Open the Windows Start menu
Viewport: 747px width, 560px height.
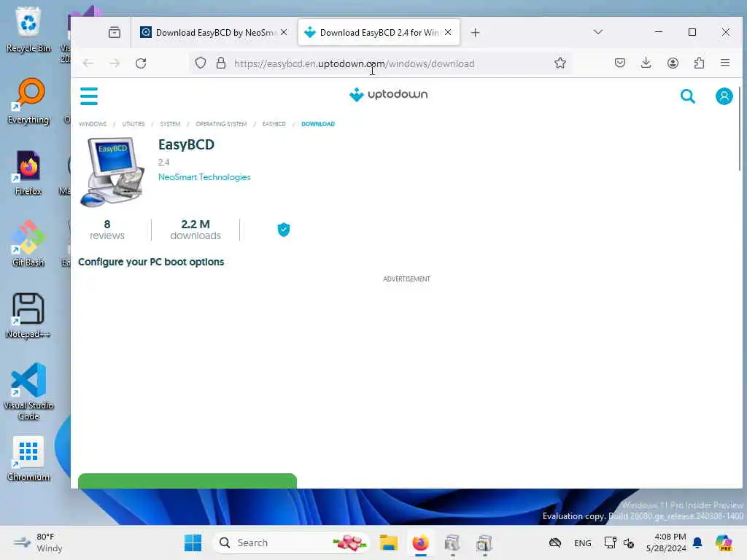click(193, 542)
